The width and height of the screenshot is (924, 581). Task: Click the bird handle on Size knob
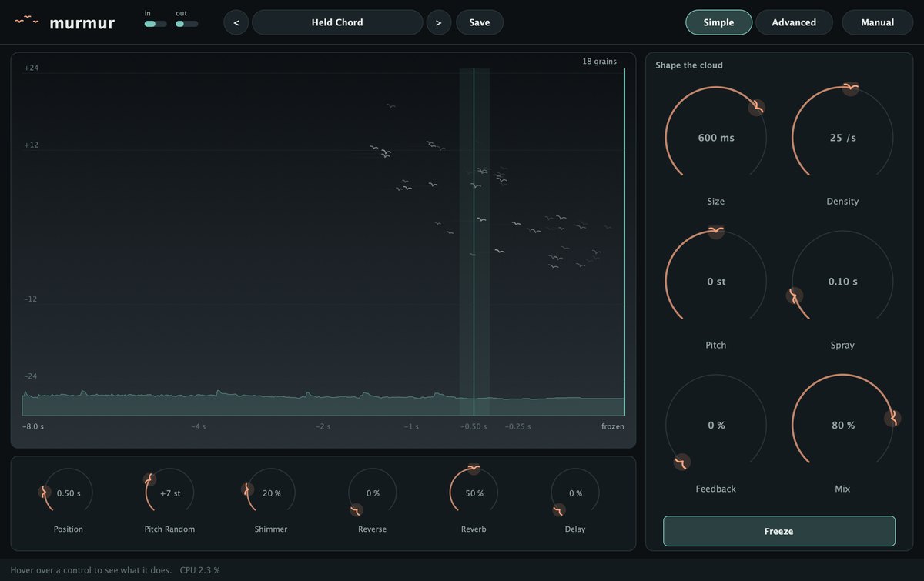758,107
